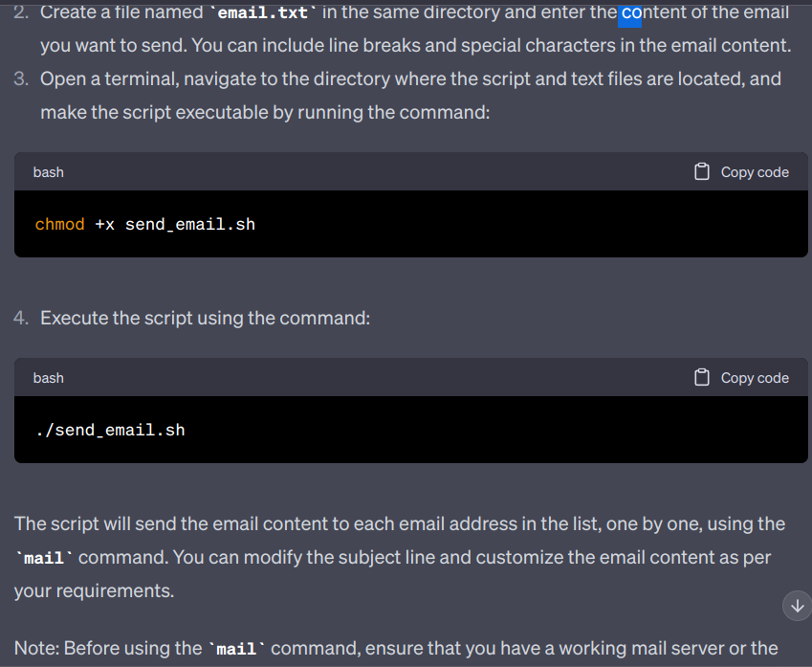Click the bash label of the chmod block

[49, 172]
